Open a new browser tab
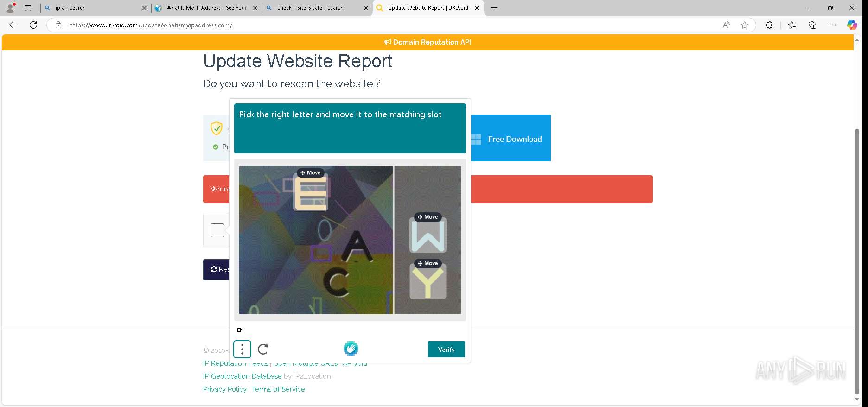Image resolution: width=868 pixels, height=407 pixels. [x=494, y=8]
